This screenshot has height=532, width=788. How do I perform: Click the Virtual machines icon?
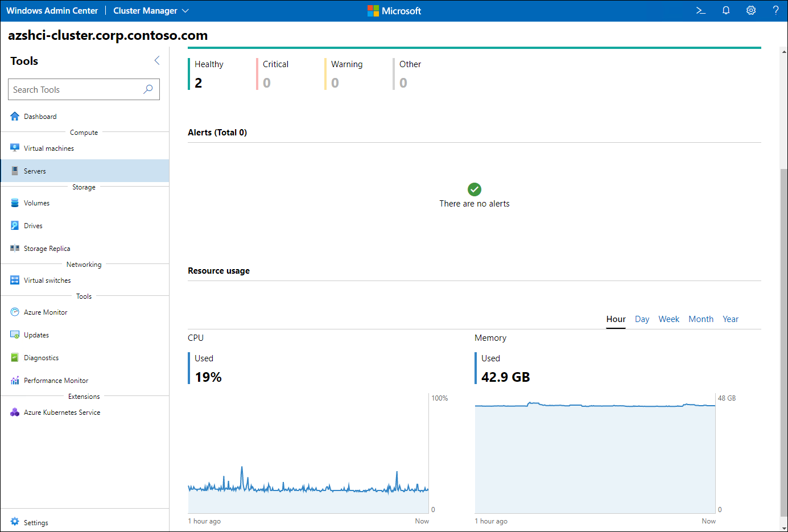point(15,148)
